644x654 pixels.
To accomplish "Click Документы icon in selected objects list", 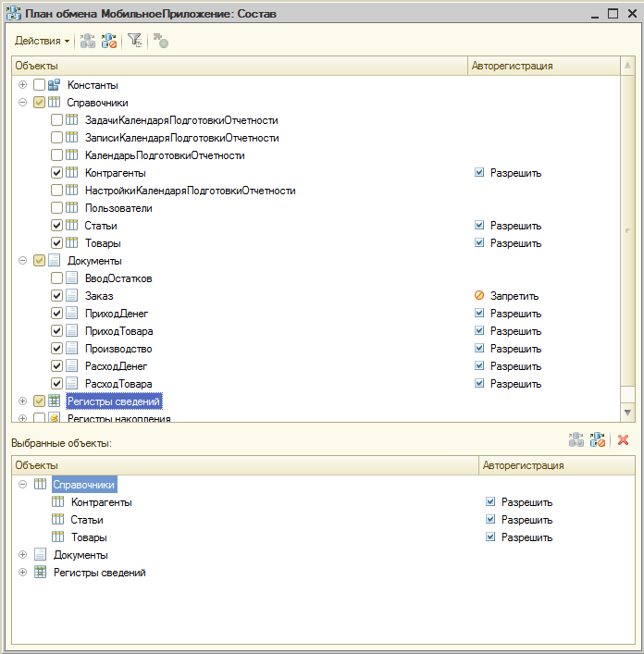I will (40, 554).
